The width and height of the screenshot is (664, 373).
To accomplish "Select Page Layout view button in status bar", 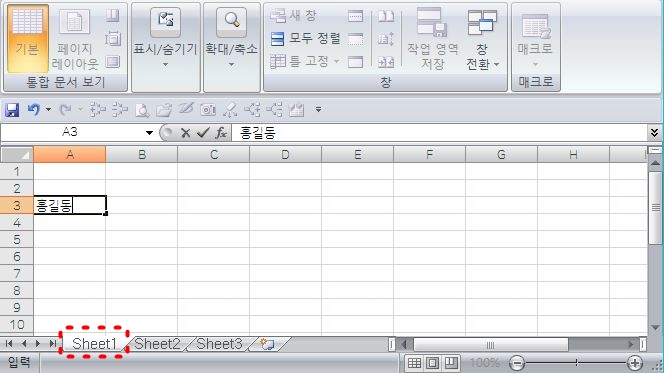I will click(432, 363).
